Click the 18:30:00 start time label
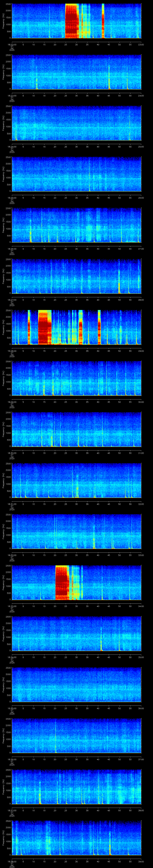Screen dimensions: 153x868 [x=12, y=453]
